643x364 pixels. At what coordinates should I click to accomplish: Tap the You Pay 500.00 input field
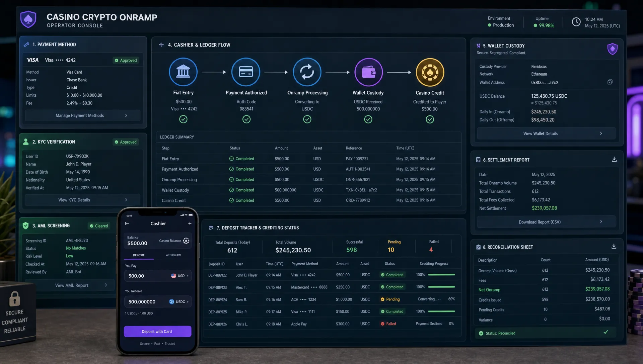(x=158, y=276)
